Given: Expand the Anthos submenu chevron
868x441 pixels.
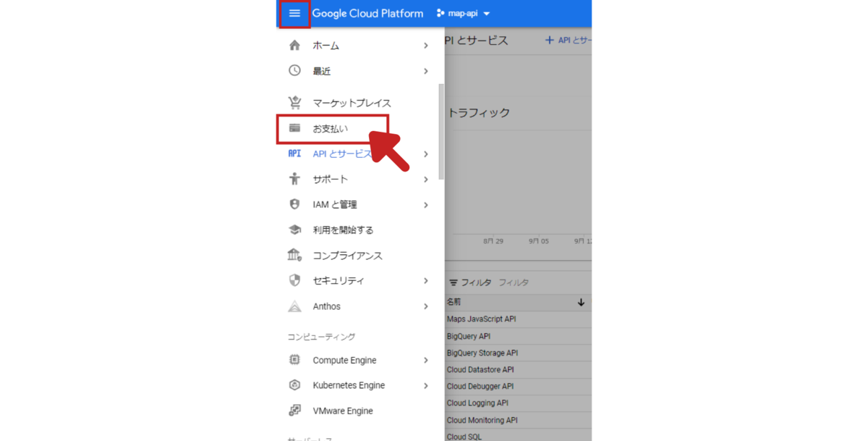Looking at the screenshot, I should tap(426, 306).
